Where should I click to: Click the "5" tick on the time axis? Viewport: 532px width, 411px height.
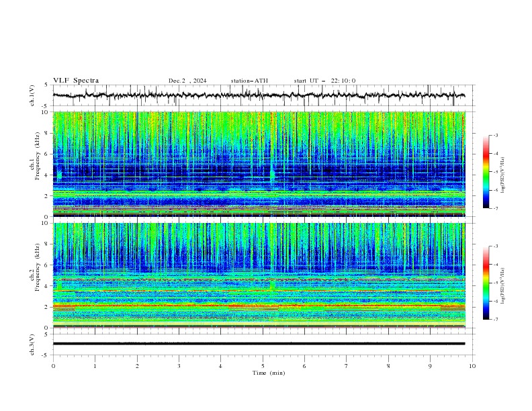[x=263, y=366]
